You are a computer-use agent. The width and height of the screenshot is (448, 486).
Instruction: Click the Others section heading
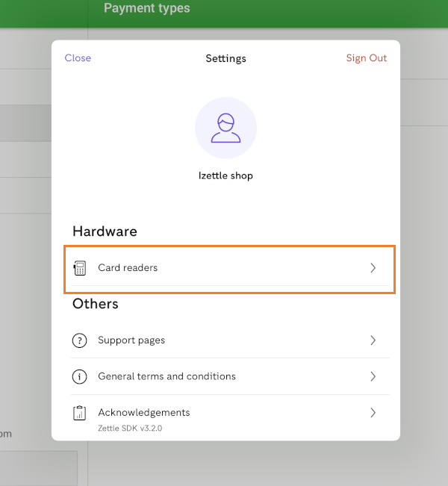[96, 304]
